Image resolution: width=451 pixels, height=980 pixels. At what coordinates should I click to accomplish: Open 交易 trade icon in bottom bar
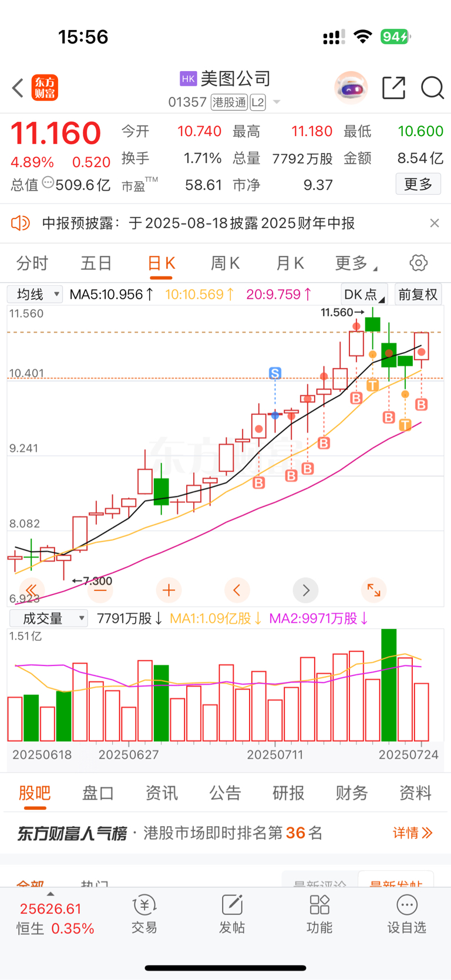pyautogui.click(x=144, y=914)
